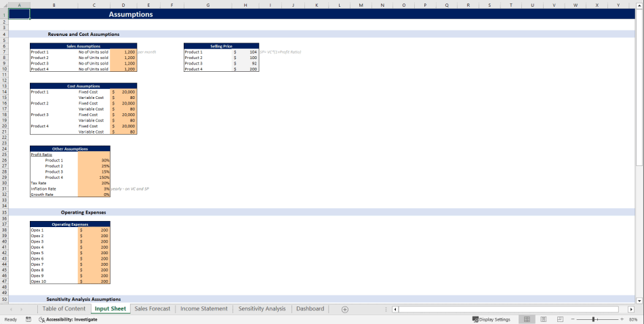The image size is (644, 324).
Task: Click the 80% zoom level button
Action: [x=633, y=319]
